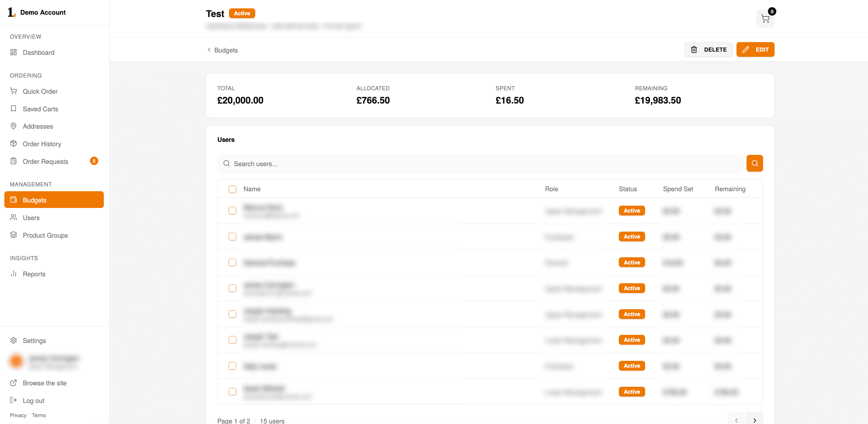
Task: Open the shopping cart icon
Action: tap(765, 18)
